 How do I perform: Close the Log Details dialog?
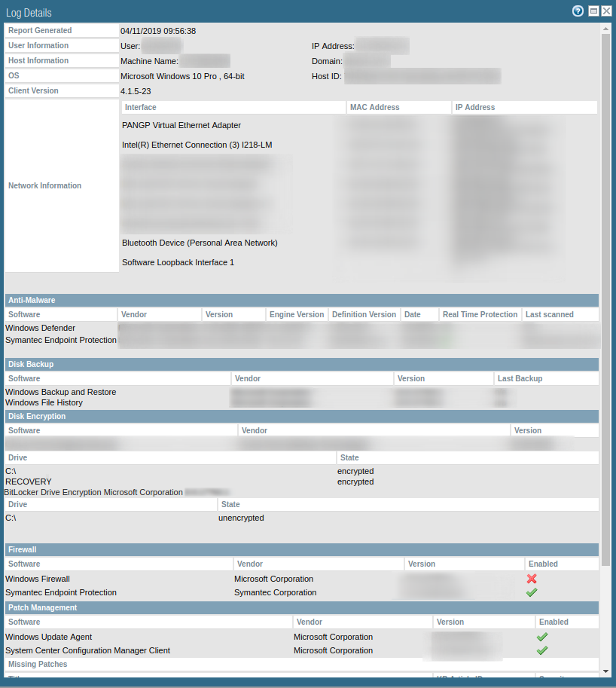pos(606,11)
